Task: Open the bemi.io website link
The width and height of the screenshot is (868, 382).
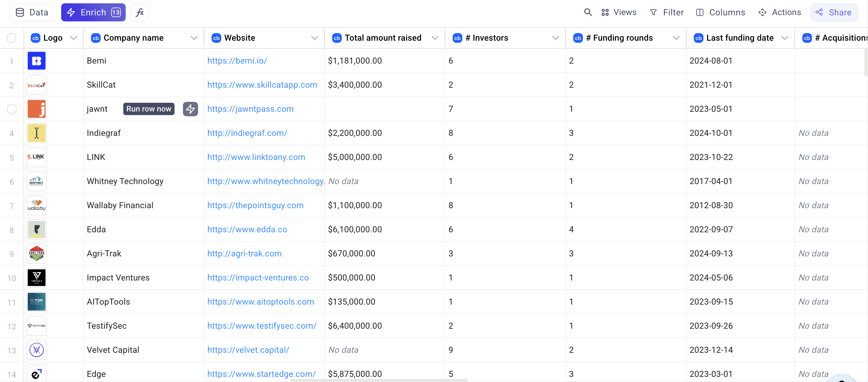Action: 237,61
